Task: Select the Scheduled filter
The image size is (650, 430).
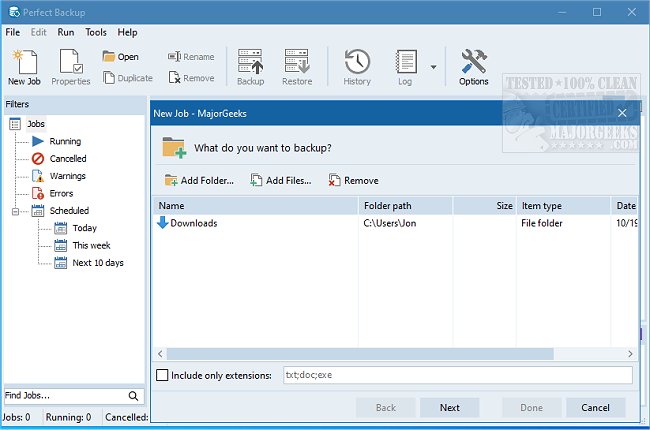Action: coord(69,211)
